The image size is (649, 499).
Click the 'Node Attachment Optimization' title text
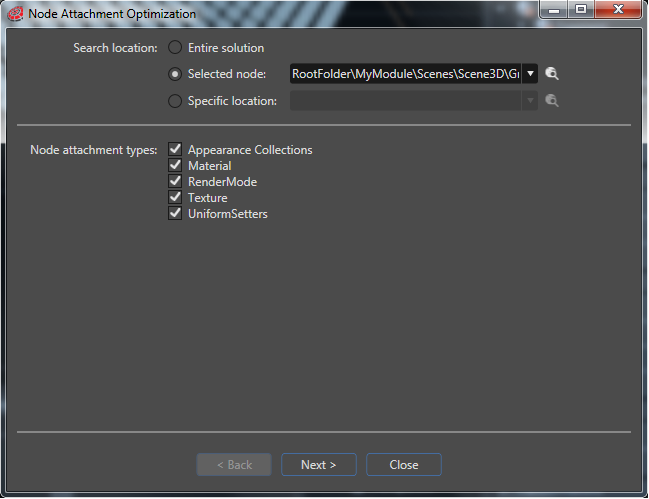point(112,14)
